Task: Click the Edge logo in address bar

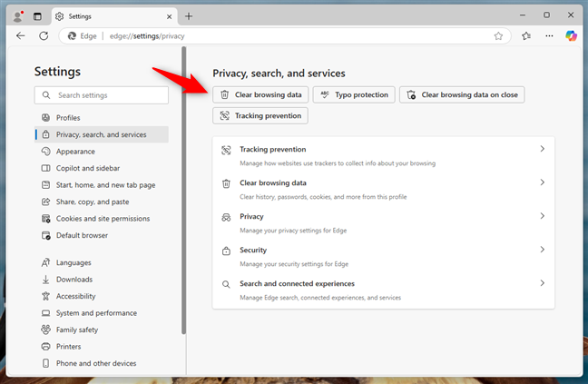Action: 72,36
